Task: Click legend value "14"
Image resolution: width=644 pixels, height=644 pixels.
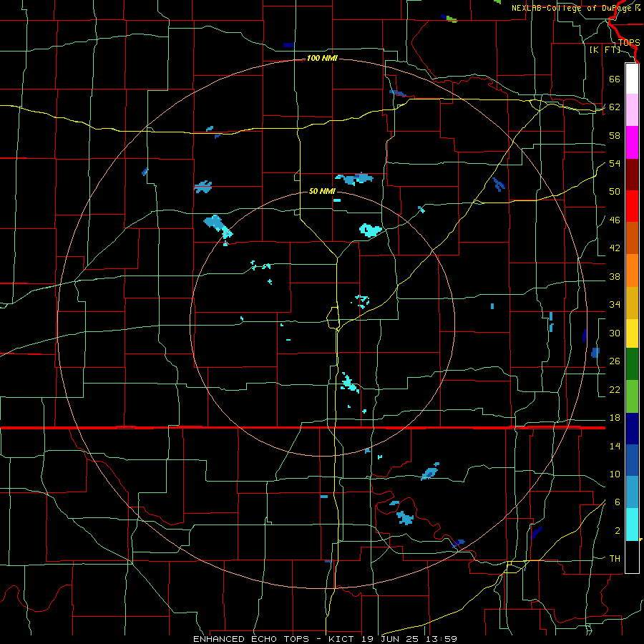Action: click(x=615, y=447)
